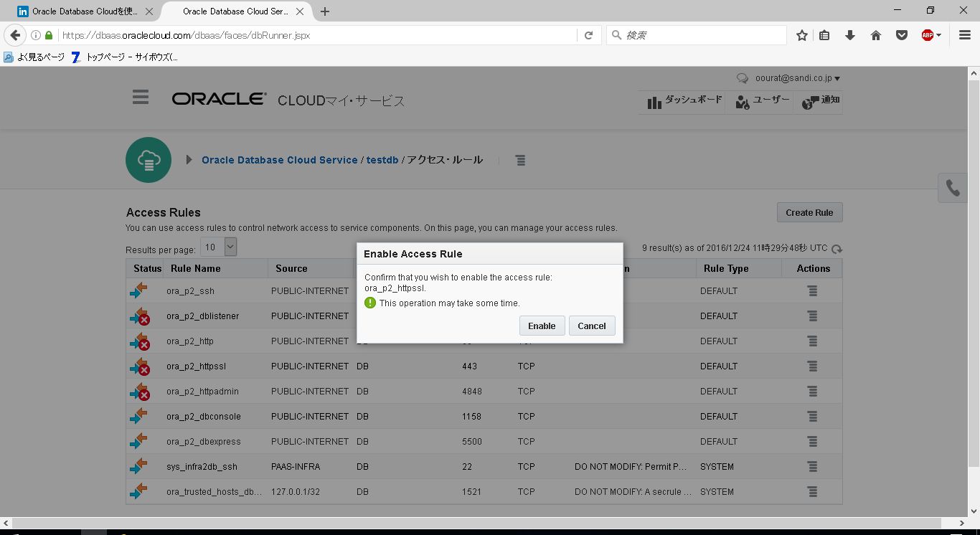This screenshot has height=535, width=980.
Task: Click the status icon of ora_p2_ssh
Action: click(x=138, y=290)
